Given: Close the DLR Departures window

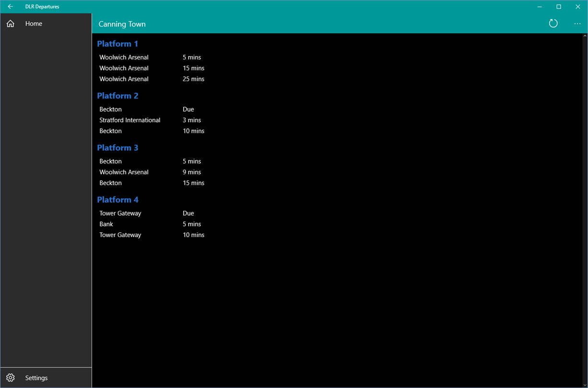Looking at the screenshot, I should click(x=578, y=7).
